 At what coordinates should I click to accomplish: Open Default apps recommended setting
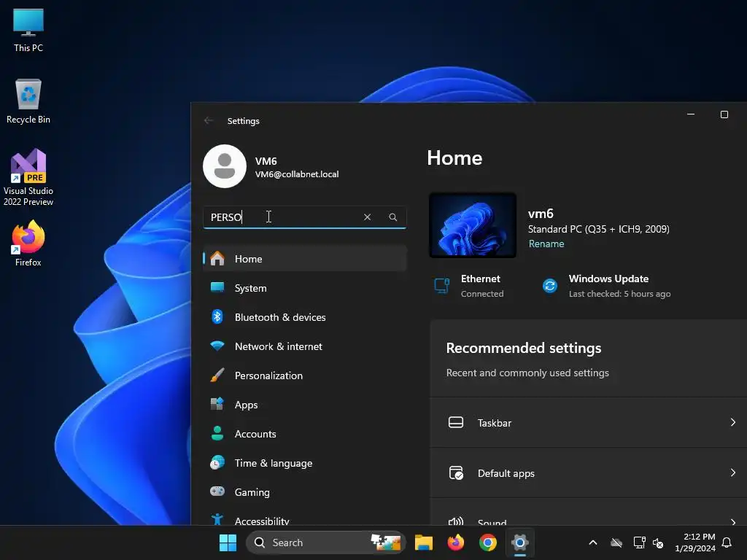(x=589, y=472)
